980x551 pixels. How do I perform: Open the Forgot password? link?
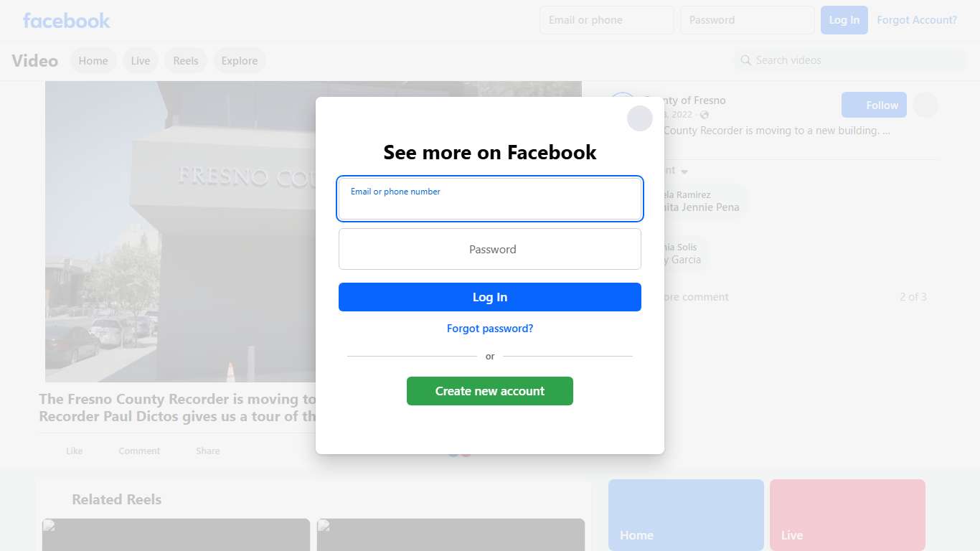tap(490, 329)
